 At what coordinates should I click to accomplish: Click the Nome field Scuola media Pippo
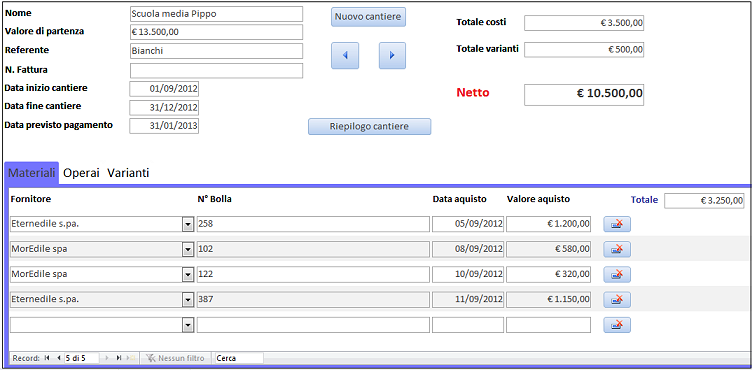(216, 14)
